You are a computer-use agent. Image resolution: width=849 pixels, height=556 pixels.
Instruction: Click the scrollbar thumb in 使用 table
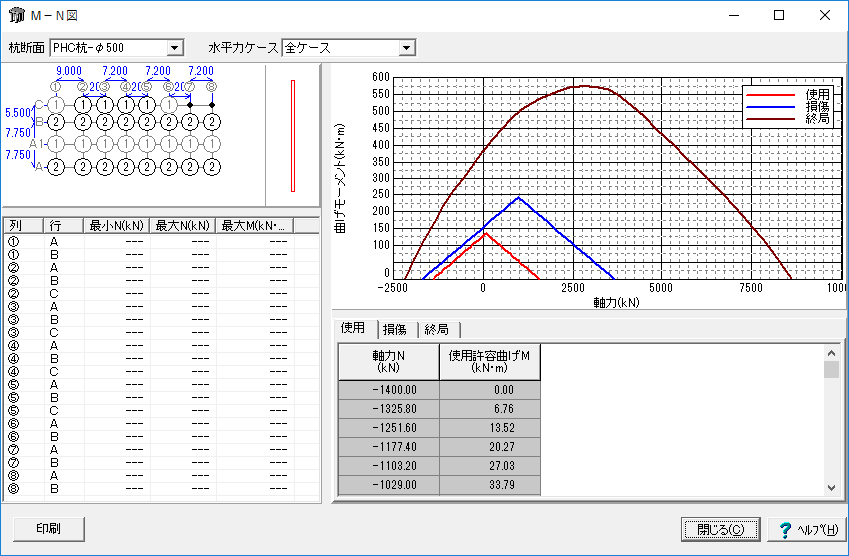pyautogui.click(x=832, y=369)
